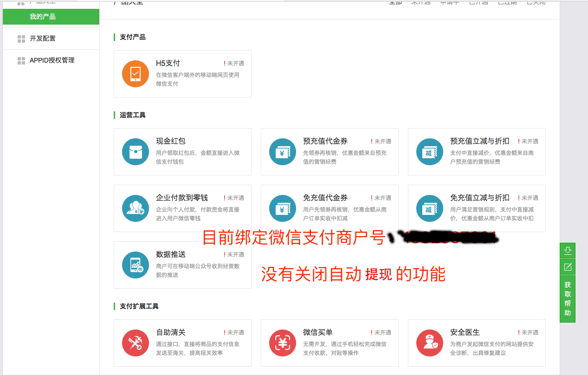This screenshot has width=588, height=375.
Task: Click the 预充值立减与折扣 discount icon
Action: coord(430,152)
